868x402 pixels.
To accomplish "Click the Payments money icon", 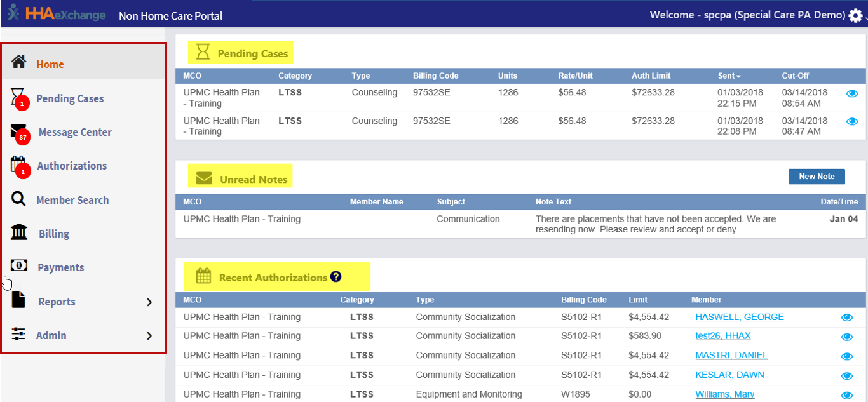I will (x=19, y=266).
